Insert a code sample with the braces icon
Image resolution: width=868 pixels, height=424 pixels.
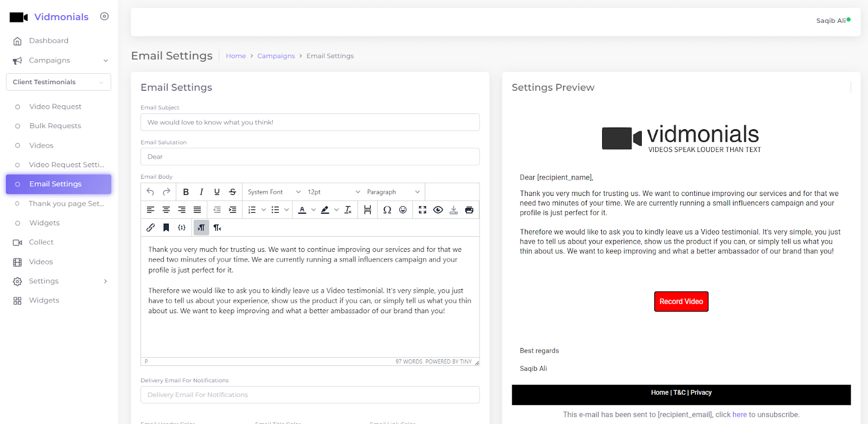point(182,228)
